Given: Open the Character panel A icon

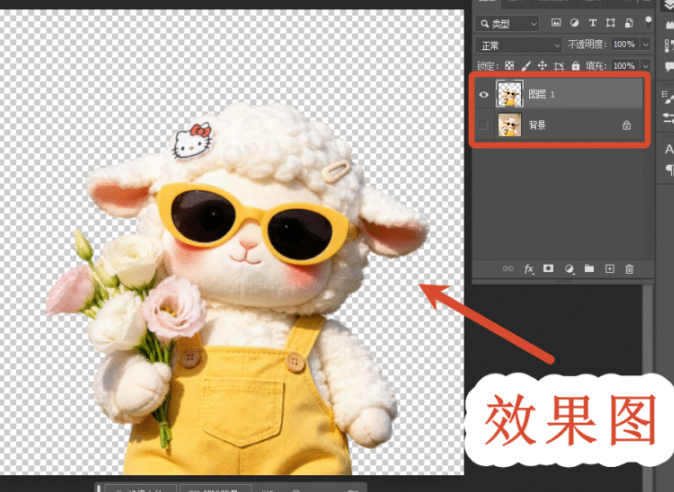Looking at the screenshot, I should point(669,149).
